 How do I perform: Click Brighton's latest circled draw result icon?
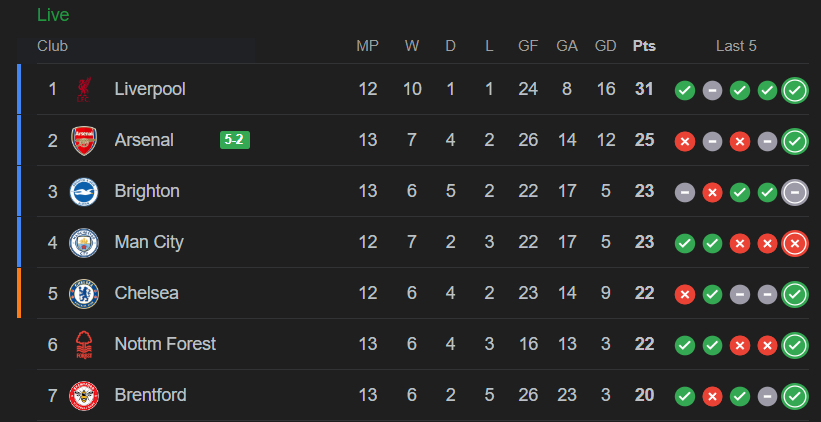pos(795,191)
